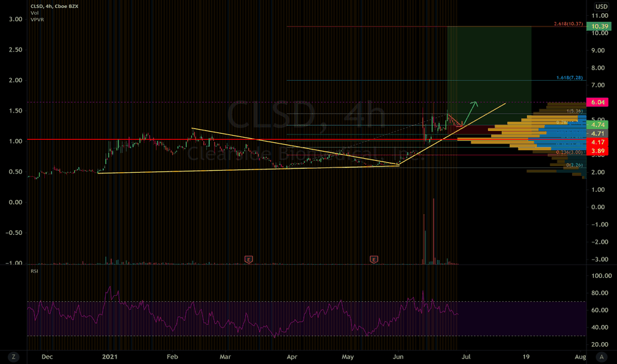Click the gray 4.71 price label
Viewport: 617px width, 364px height.
597,134
